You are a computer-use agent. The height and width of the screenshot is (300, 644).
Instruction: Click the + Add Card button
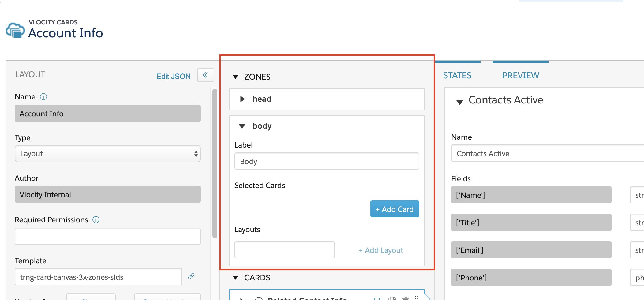[395, 209]
